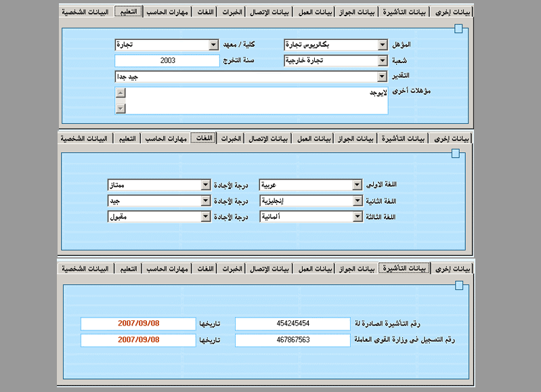Click the تاريخها date field beside 467867563
Image resolution: width=541 pixels, height=392 pixels.
pos(138,340)
